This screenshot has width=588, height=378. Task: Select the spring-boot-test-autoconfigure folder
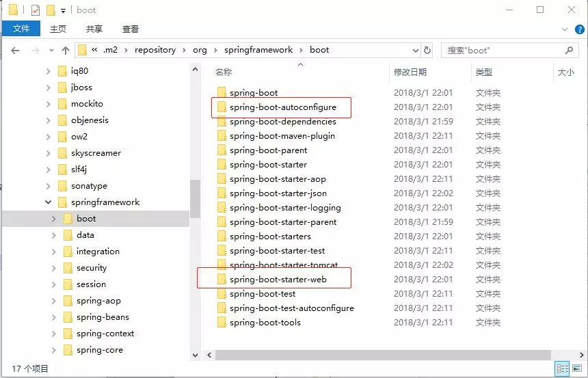pyautogui.click(x=292, y=308)
